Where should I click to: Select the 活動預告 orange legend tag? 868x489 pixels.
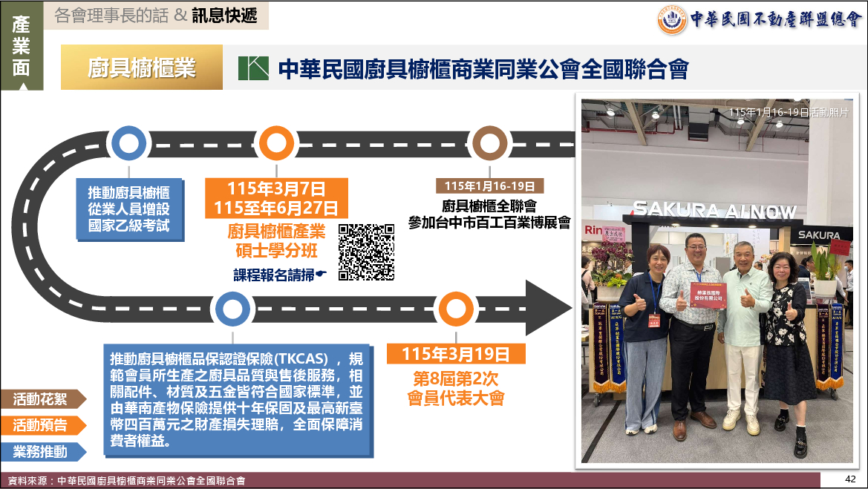[x=43, y=425]
